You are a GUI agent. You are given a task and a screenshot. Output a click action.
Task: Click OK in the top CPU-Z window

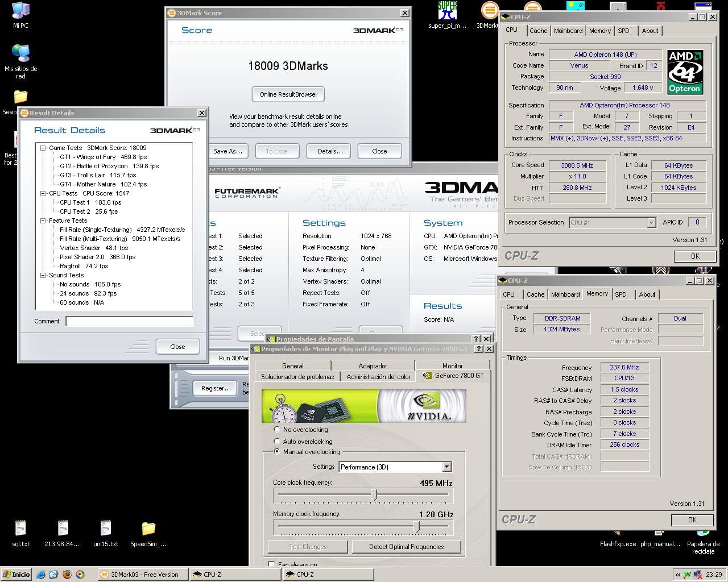point(695,256)
